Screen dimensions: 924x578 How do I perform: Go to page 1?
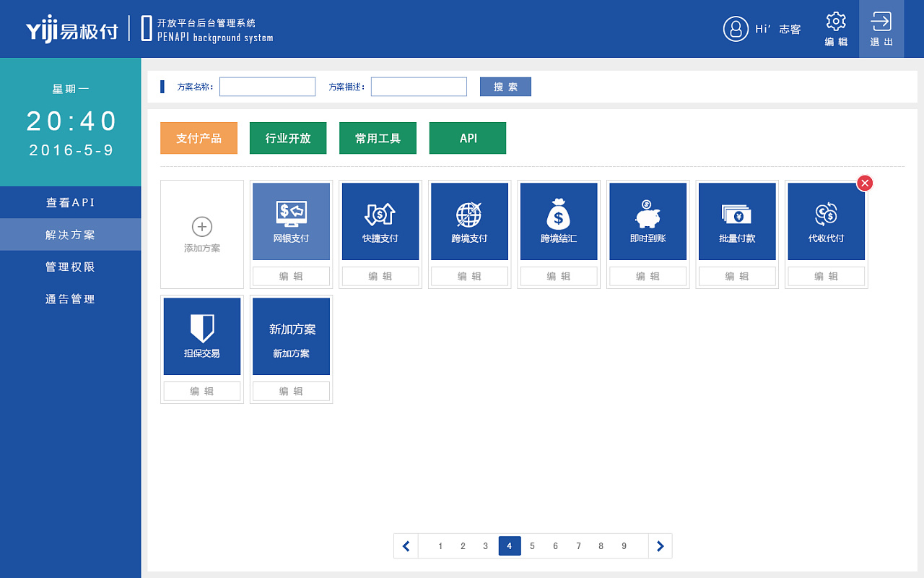(x=440, y=546)
